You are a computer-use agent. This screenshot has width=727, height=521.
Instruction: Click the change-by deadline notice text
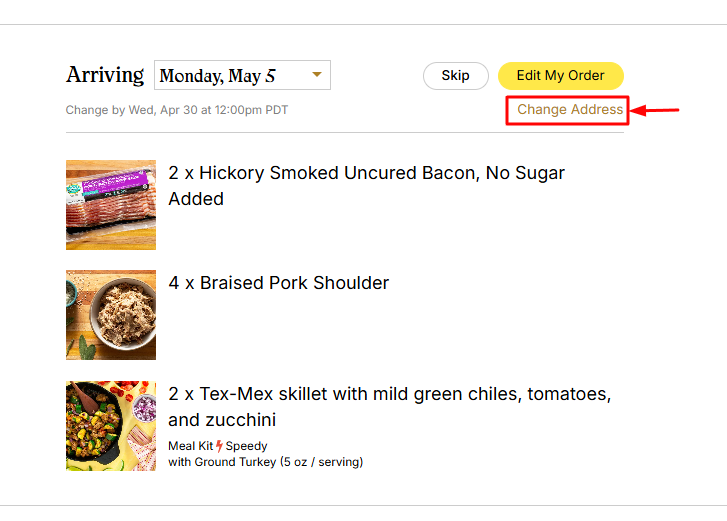point(177,110)
